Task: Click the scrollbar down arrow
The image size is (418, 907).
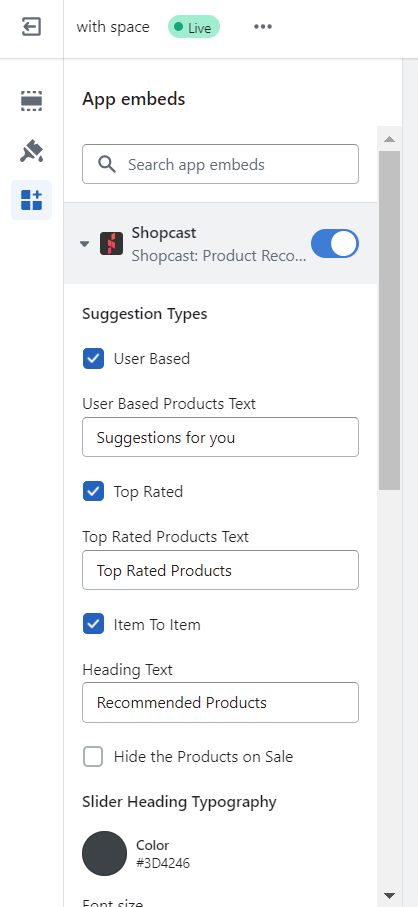Action: click(x=389, y=895)
